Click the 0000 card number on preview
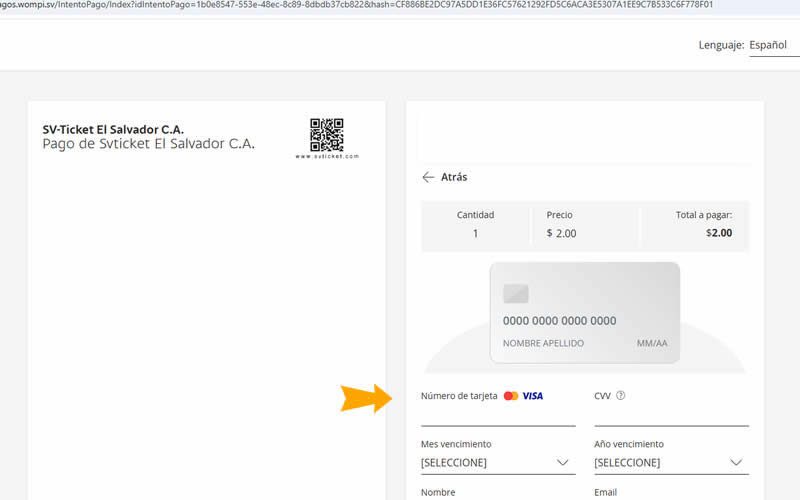 (559, 321)
